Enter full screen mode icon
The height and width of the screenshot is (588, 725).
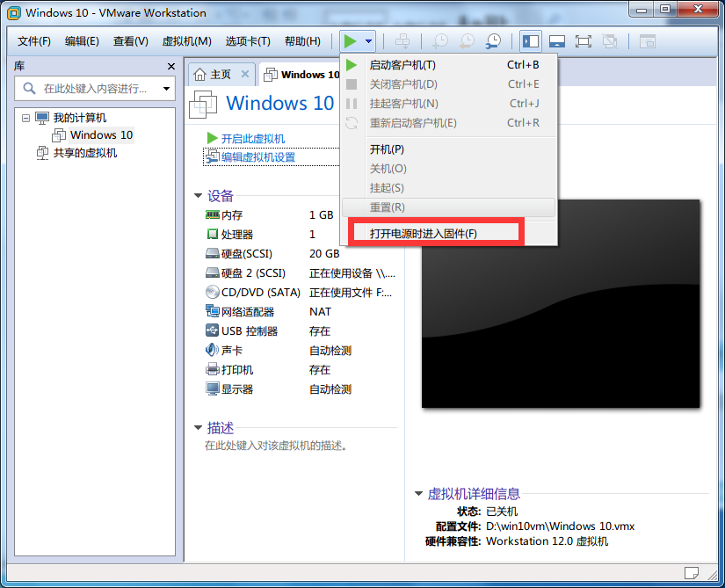(x=583, y=41)
